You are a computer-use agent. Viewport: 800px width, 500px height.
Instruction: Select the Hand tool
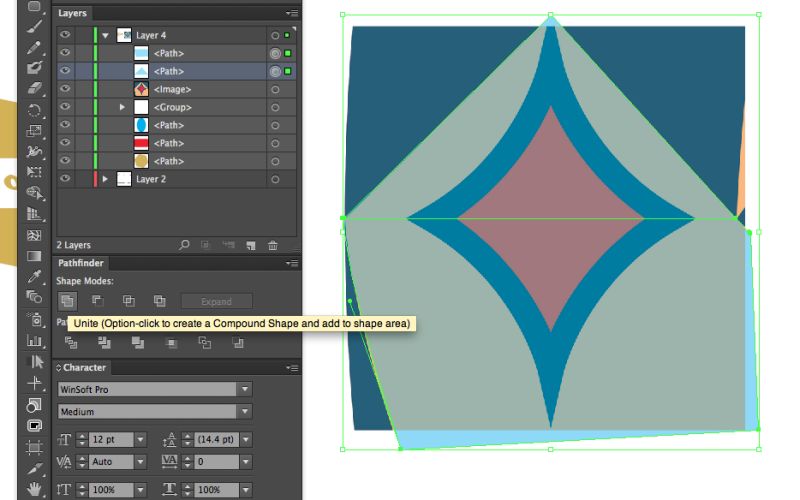pyautogui.click(x=34, y=489)
